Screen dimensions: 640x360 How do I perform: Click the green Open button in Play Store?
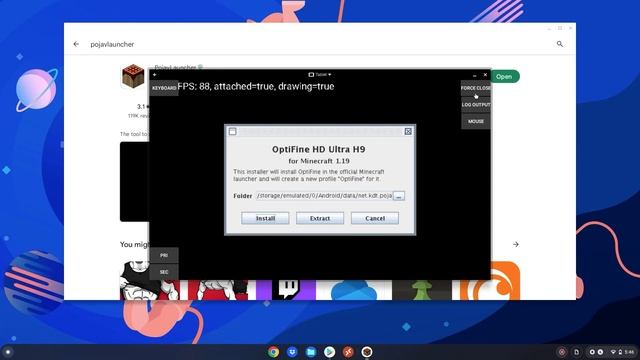pyautogui.click(x=505, y=77)
